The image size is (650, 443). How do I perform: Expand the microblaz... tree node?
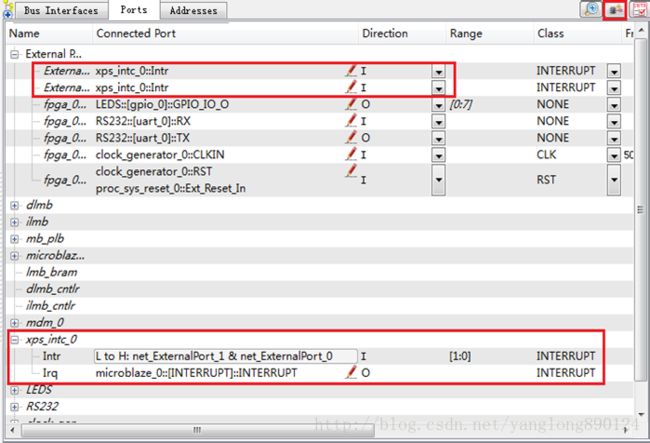[15, 256]
